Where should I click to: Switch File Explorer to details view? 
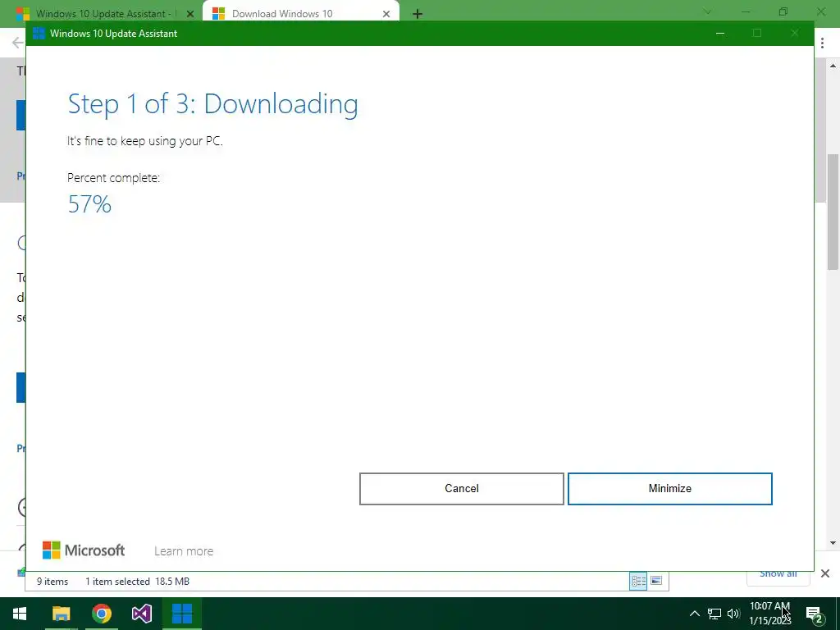click(x=638, y=581)
